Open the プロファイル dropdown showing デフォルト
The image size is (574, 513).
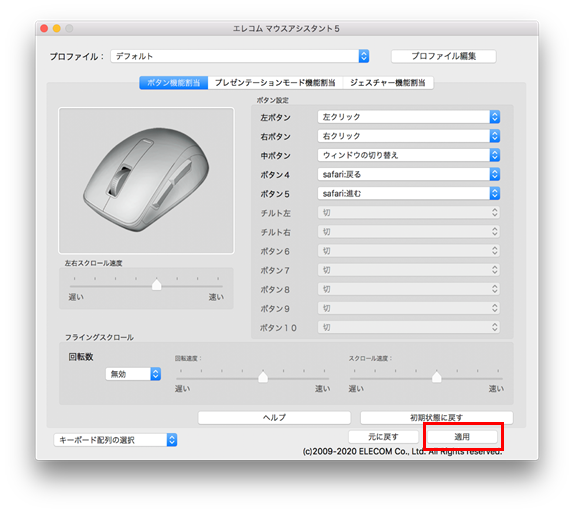tap(240, 56)
